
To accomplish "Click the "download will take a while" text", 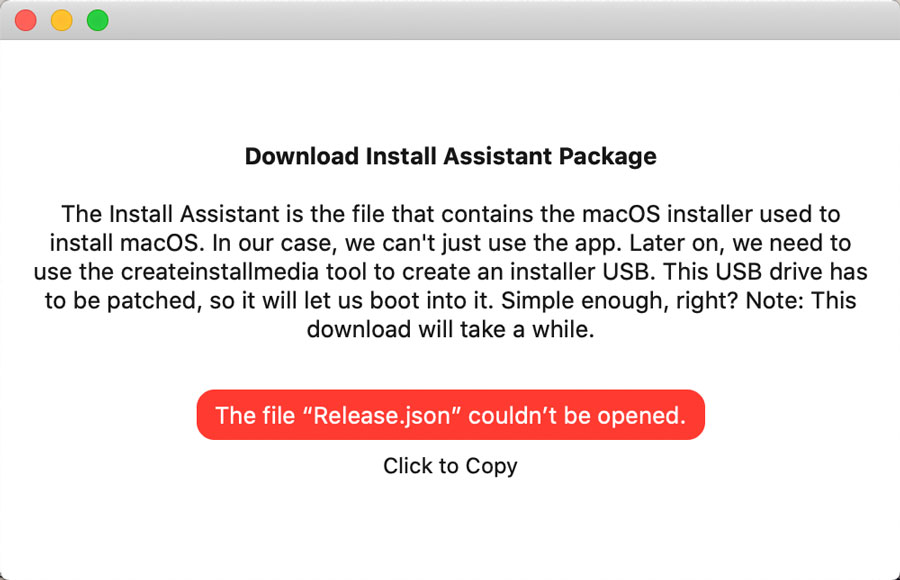I will pos(450,330).
